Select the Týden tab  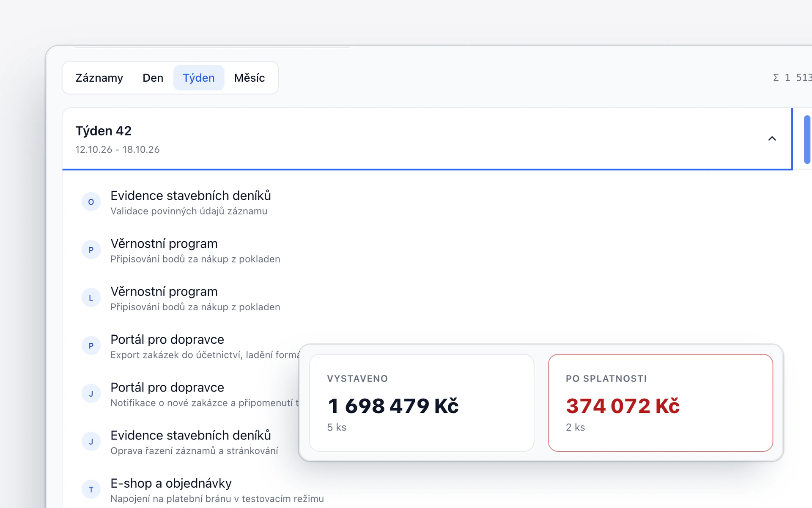pyautogui.click(x=199, y=78)
